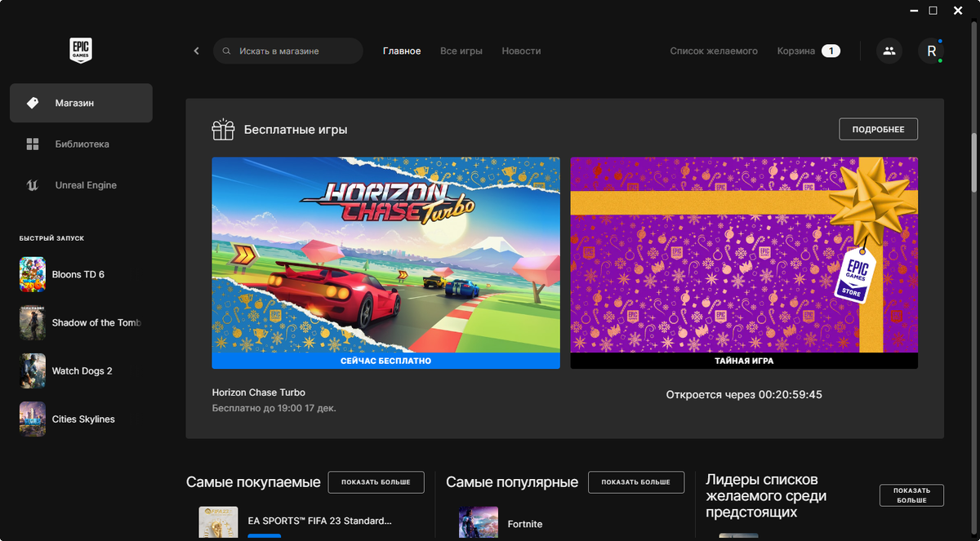Switch to the Новости tab
980x541 pixels.
tap(521, 51)
